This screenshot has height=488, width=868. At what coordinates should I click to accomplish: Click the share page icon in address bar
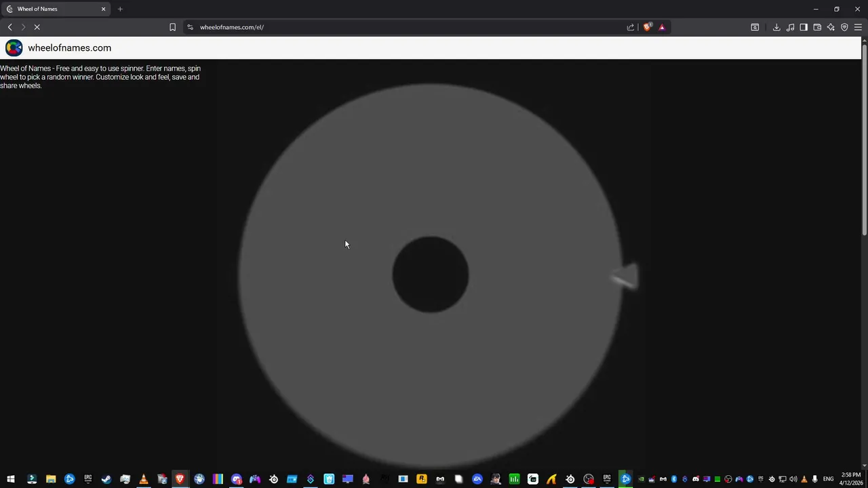click(631, 27)
